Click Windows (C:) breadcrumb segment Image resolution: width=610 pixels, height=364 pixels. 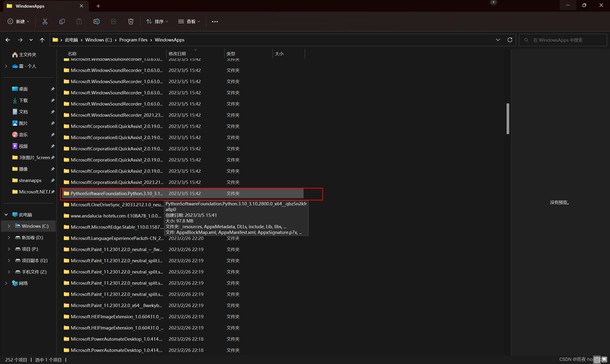(99, 40)
